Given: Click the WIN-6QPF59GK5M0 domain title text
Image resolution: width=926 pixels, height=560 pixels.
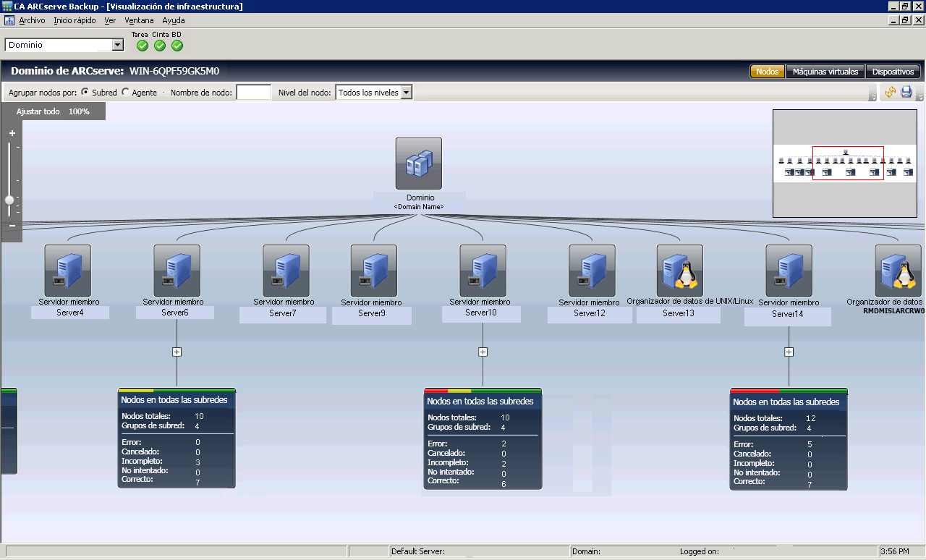Looking at the screenshot, I should pos(174,72).
